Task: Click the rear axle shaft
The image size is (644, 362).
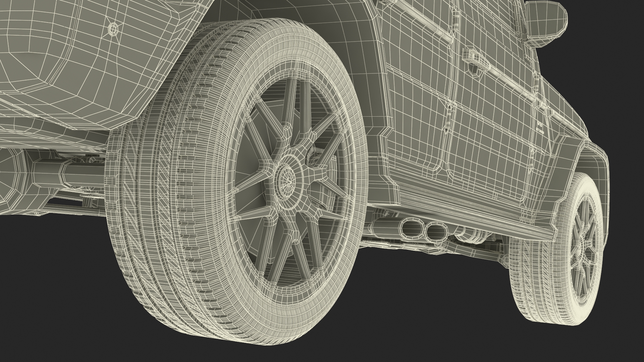Action: [84, 174]
